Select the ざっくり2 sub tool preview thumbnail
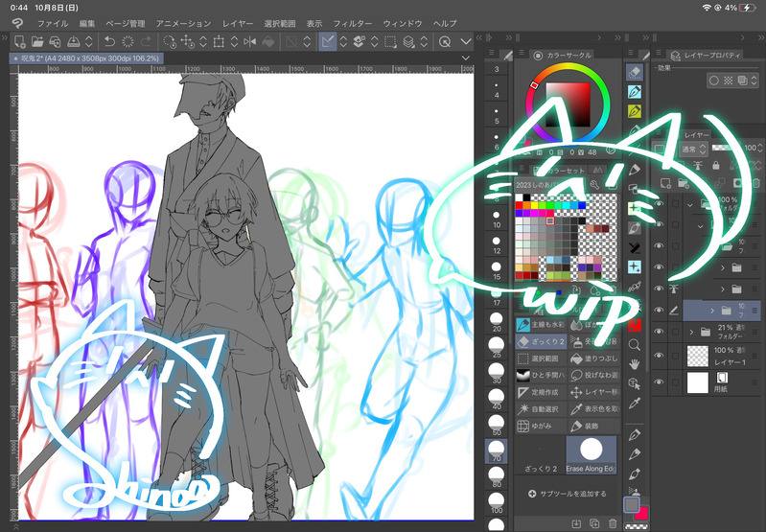 (x=541, y=454)
